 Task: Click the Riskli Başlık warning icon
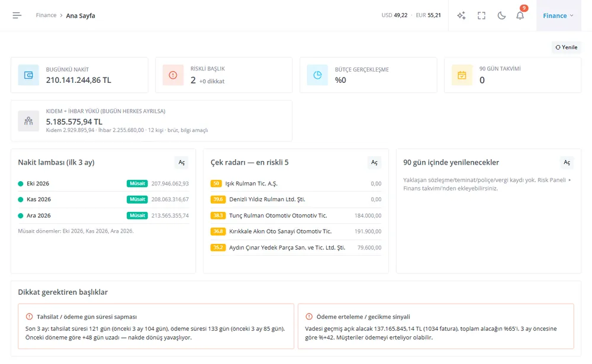pyautogui.click(x=173, y=75)
